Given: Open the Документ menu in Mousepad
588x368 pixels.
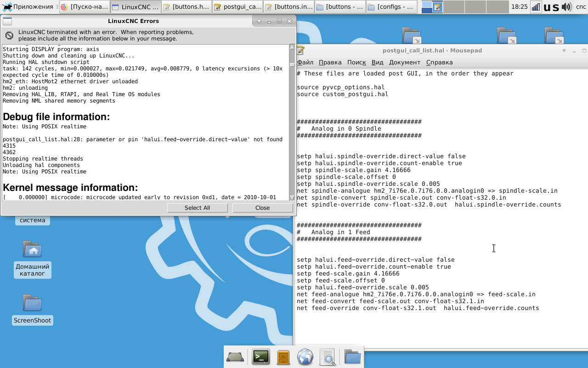Looking at the screenshot, I should 405,63.
